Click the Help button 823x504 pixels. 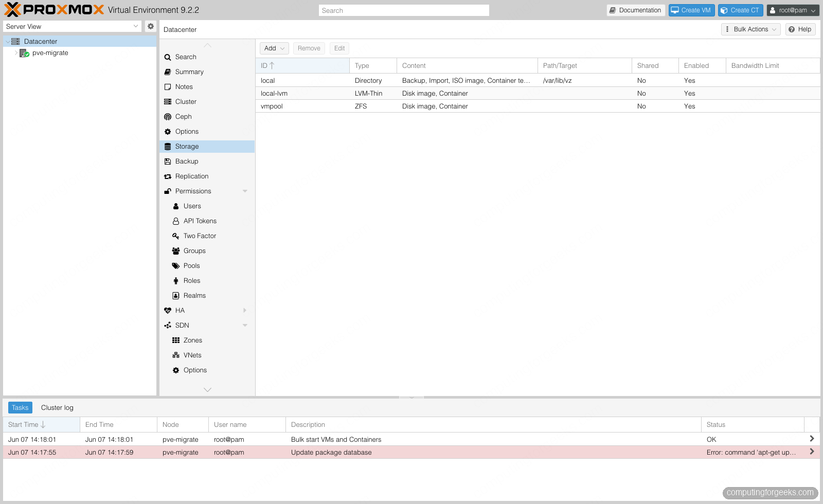click(800, 29)
